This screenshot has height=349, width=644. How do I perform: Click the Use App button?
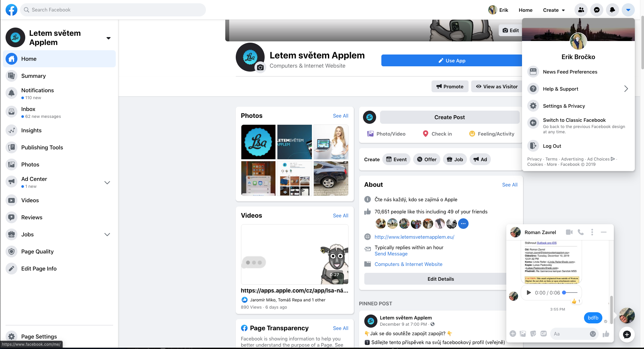click(452, 60)
